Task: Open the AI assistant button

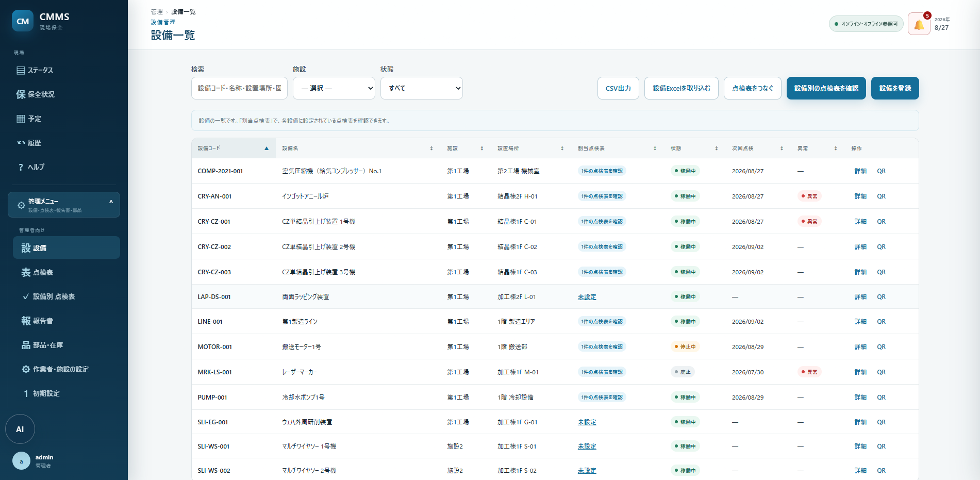Action: pos(20,429)
